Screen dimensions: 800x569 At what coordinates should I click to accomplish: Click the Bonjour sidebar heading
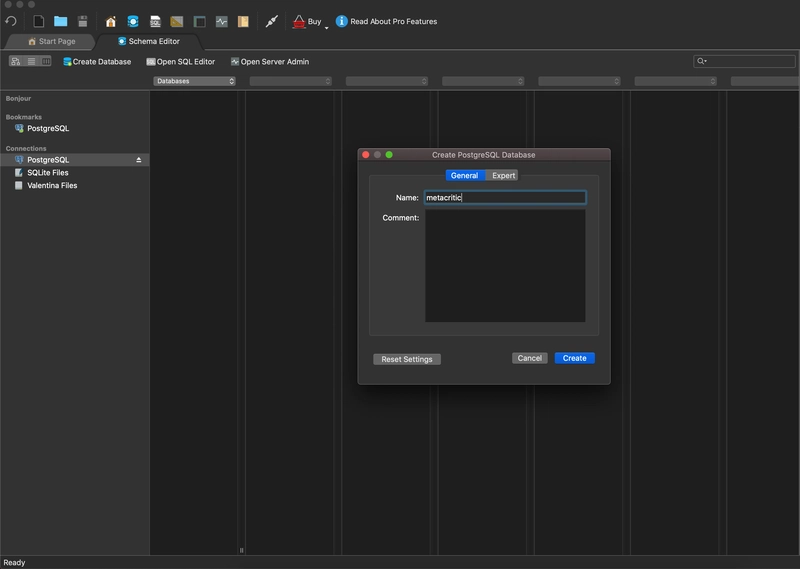tap(18, 98)
